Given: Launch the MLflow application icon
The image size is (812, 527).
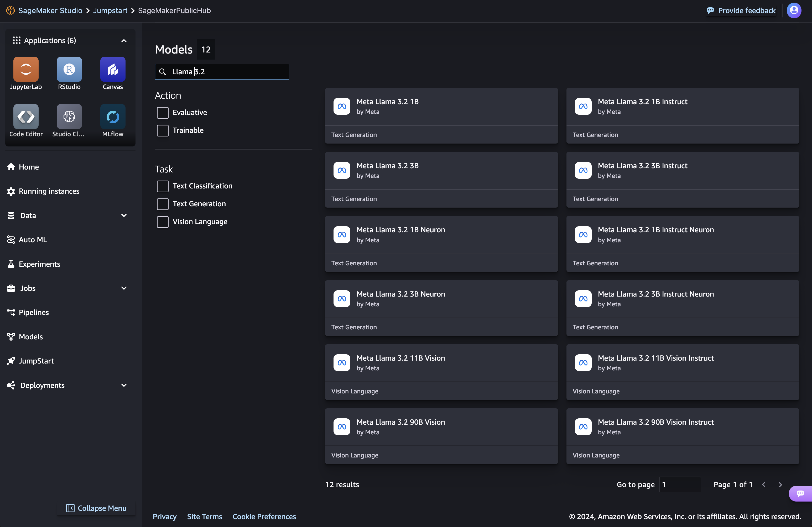Looking at the screenshot, I should coord(113,117).
